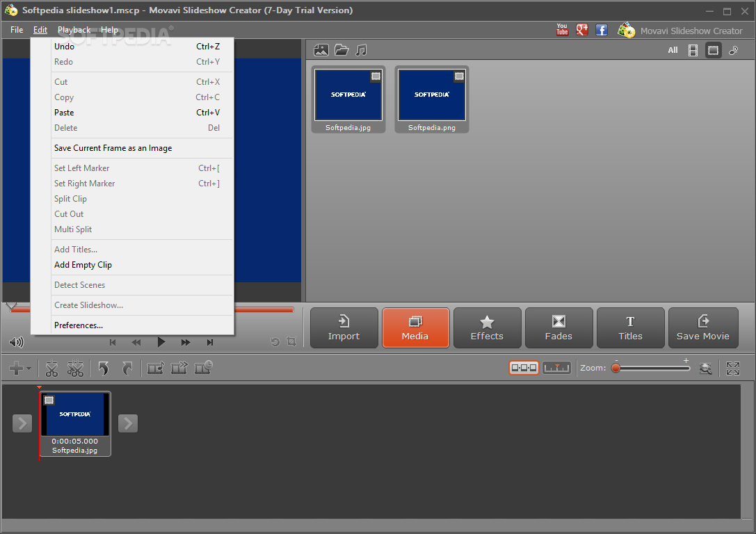Screen dimensions: 756x534
Task: Click the second clip export arrow icon
Action: 179,369
